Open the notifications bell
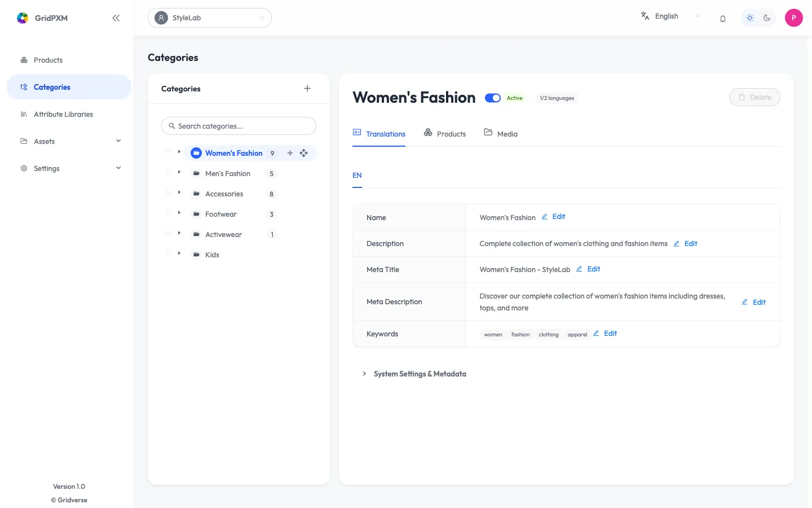 (x=722, y=19)
